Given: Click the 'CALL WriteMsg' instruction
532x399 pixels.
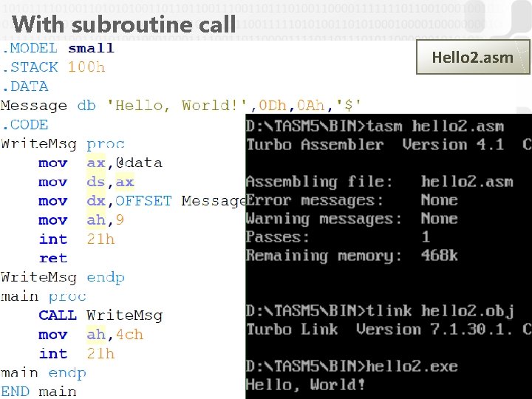Looking at the screenshot, I should point(100,316).
